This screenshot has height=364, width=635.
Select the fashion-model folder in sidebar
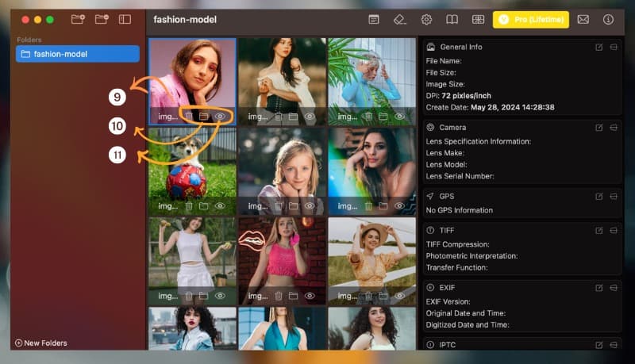point(78,54)
